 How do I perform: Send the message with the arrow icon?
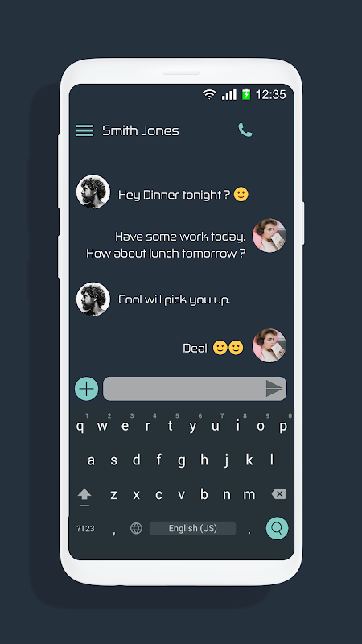pos(274,389)
